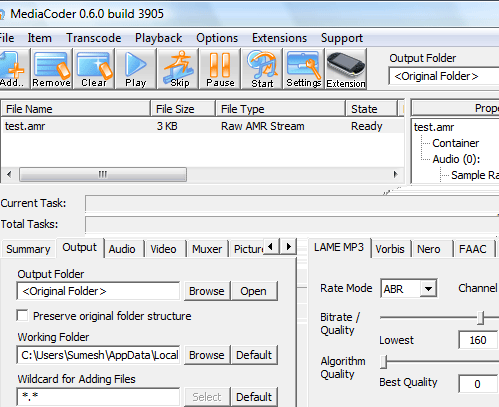The image size is (499, 407).
Task: Select the Output tab
Action: point(80,247)
